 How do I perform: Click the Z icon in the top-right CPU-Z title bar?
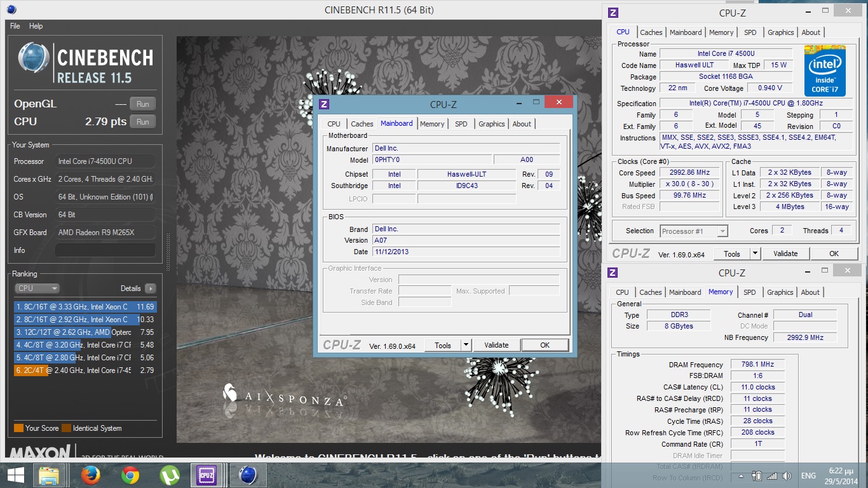click(613, 12)
